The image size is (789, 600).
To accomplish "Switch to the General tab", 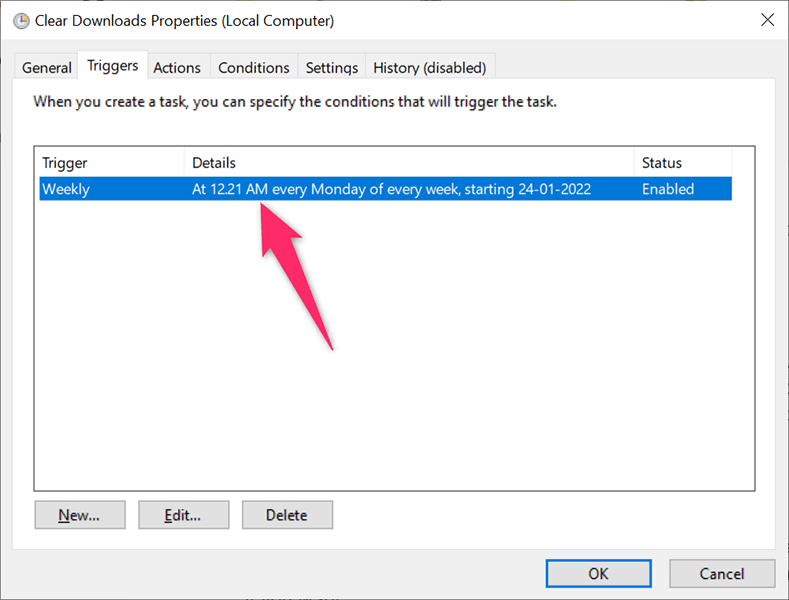I will coord(47,68).
